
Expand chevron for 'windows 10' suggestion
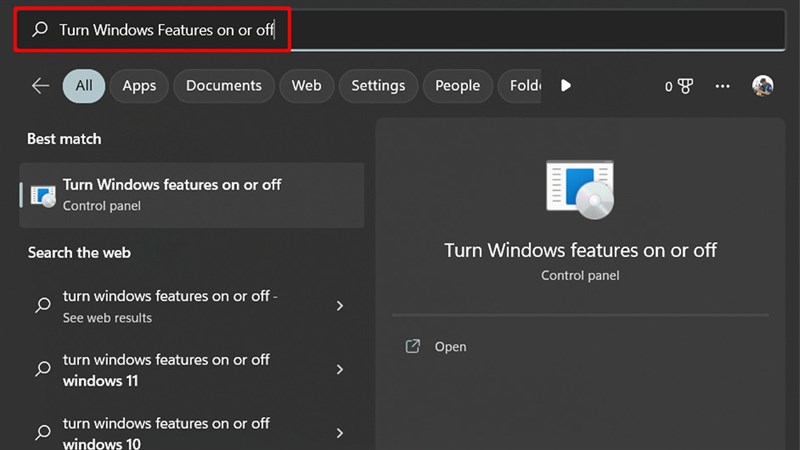click(x=340, y=433)
